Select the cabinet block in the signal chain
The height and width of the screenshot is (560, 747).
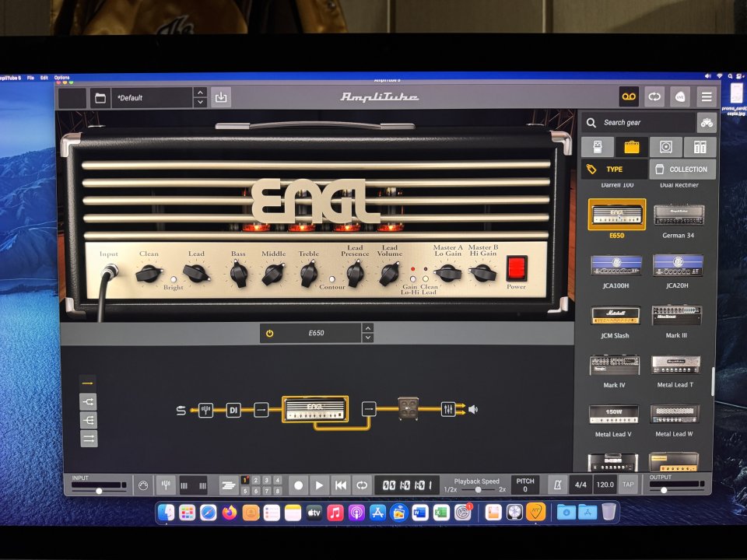(x=408, y=408)
